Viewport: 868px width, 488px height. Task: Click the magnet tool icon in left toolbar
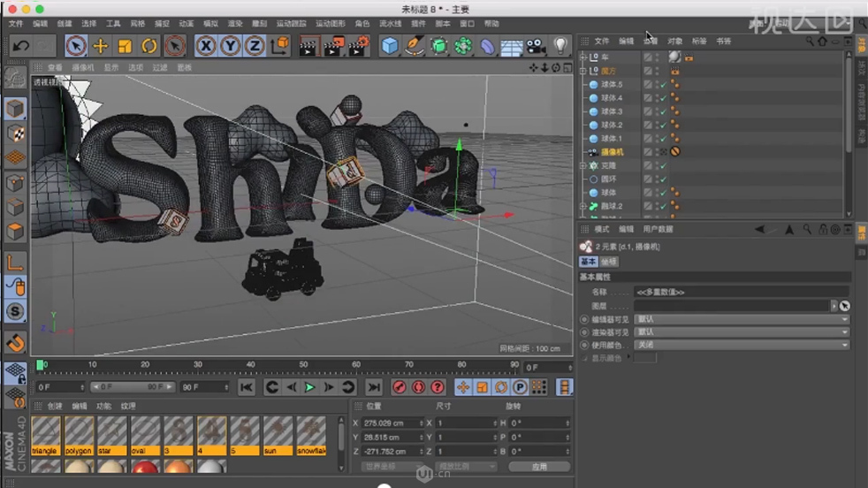click(15, 343)
